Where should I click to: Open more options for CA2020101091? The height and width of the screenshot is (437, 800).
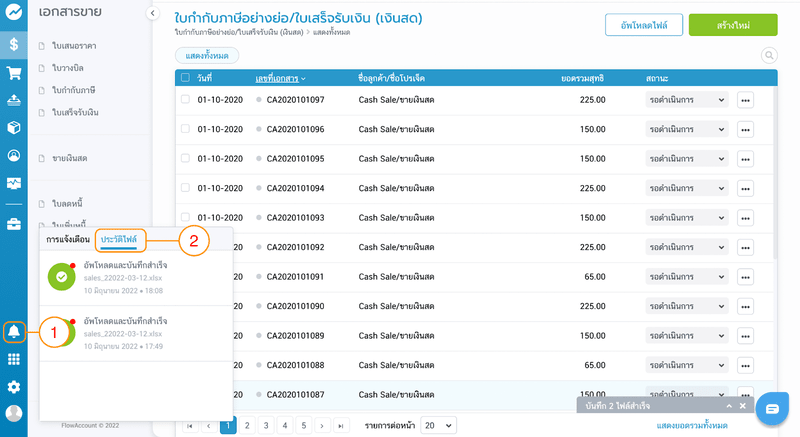(745, 277)
